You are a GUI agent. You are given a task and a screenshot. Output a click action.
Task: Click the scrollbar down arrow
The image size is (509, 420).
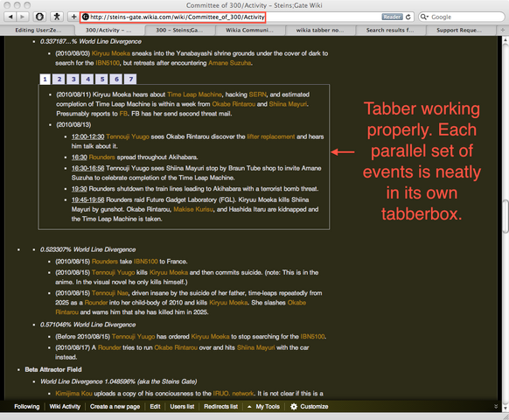click(x=506, y=408)
